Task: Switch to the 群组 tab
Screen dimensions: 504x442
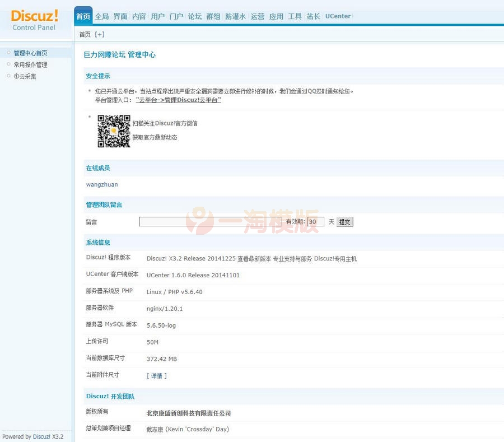Action: pyautogui.click(x=213, y=16)
